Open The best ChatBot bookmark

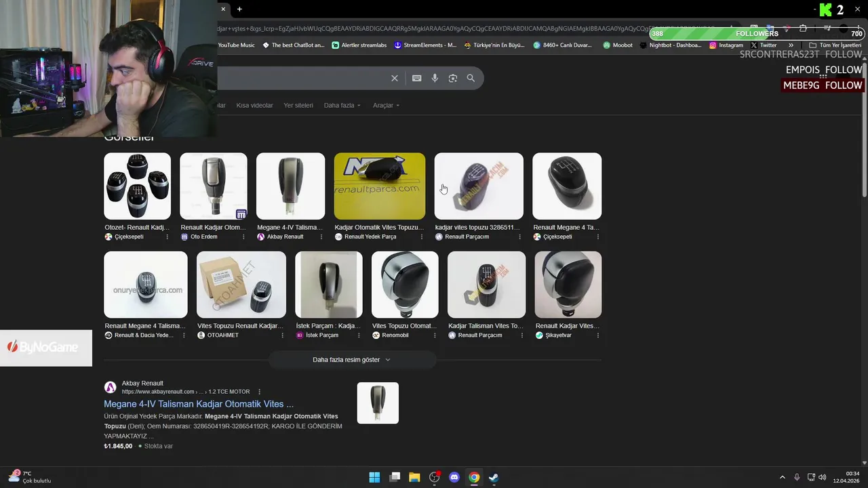(292, 45)
